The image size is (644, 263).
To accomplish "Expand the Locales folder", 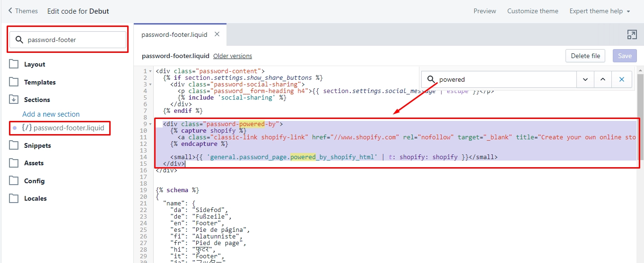I will pyautogui.click(x=35, y=198).
